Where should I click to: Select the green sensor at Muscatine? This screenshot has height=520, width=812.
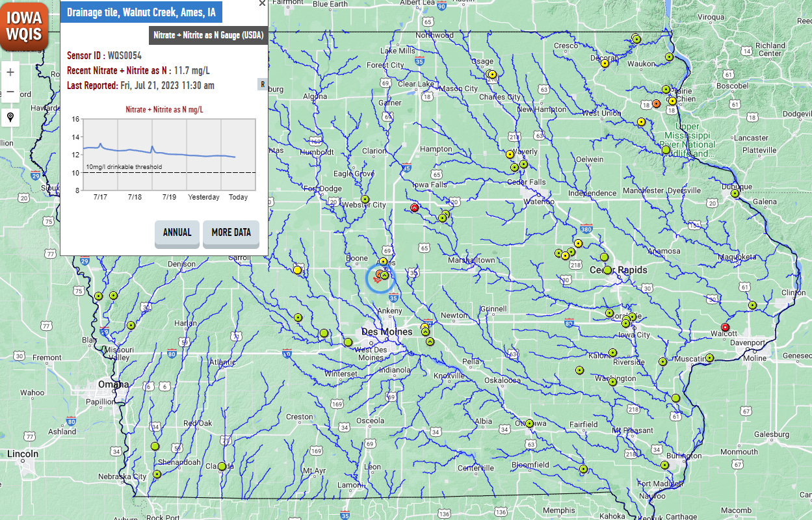710,357
